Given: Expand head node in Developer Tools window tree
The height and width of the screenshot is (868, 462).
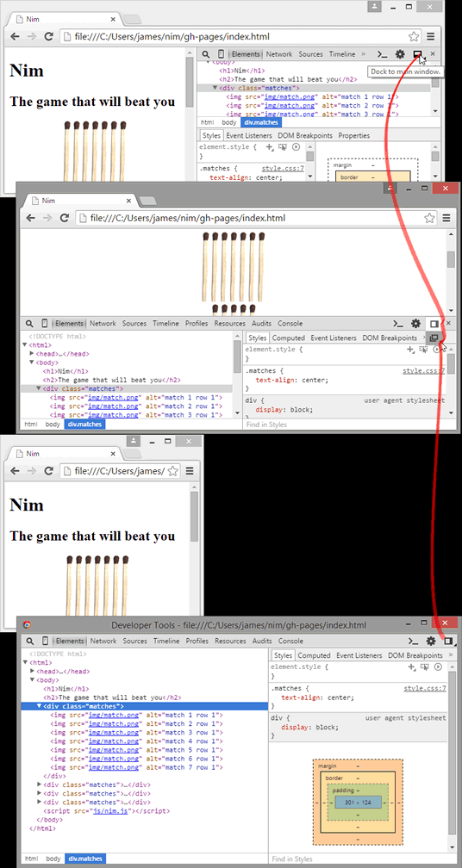Looking at the screenshot, I should [32, 671].
